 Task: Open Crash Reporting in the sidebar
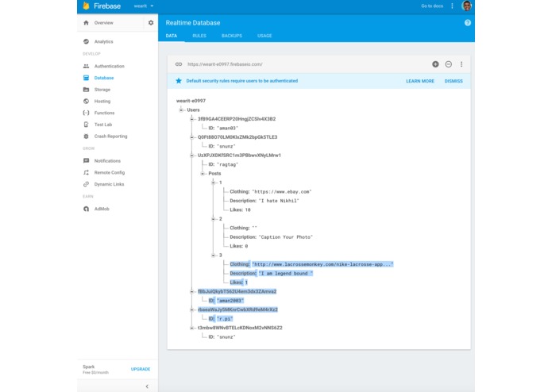click(110, 136)
